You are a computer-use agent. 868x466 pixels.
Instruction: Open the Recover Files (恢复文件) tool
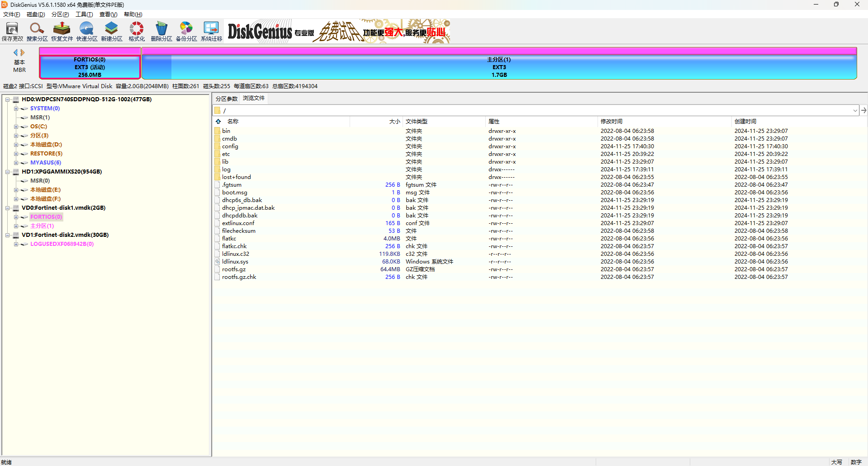[x=62, y=31]
